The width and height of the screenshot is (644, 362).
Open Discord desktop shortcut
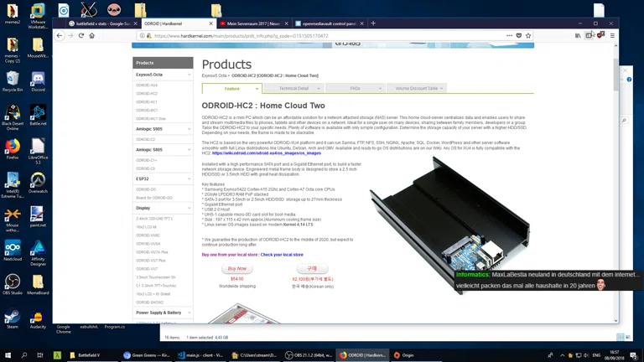tap(38, 80)
